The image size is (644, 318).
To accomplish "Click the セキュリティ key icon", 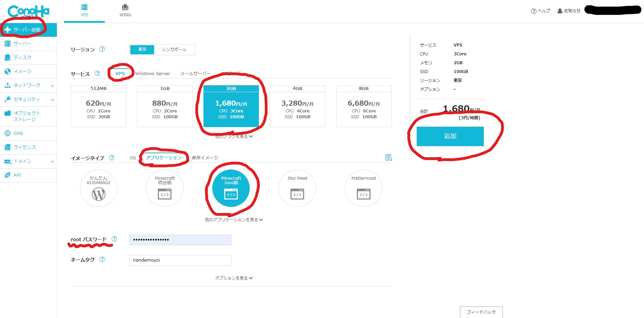I will [x=7, y=99].
